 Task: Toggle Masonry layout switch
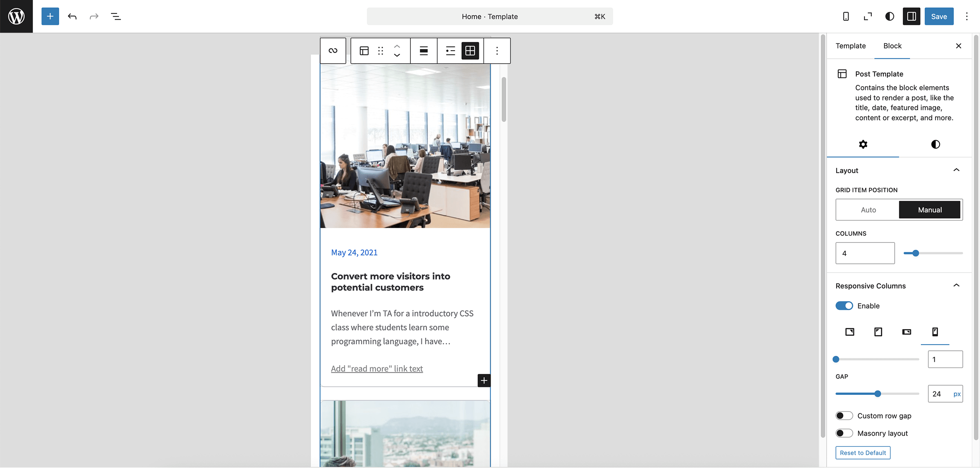pos(844,433)
